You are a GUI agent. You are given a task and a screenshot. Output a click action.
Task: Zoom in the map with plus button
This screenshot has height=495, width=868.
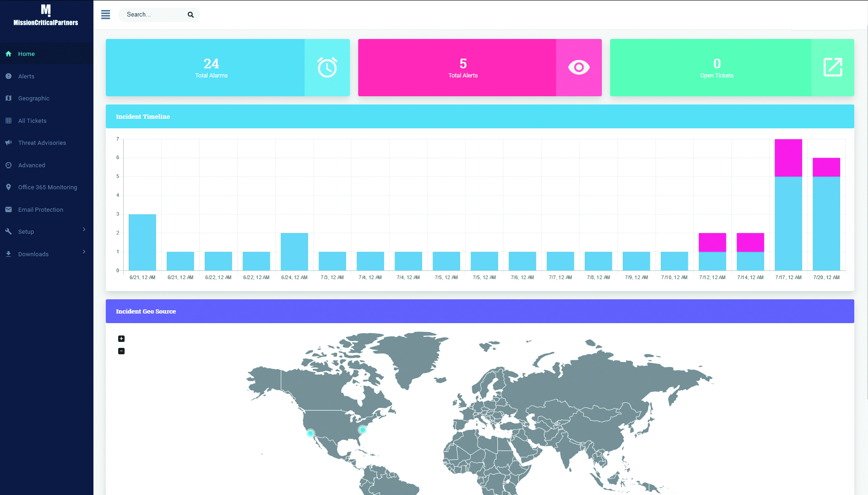tap(121, 339)
